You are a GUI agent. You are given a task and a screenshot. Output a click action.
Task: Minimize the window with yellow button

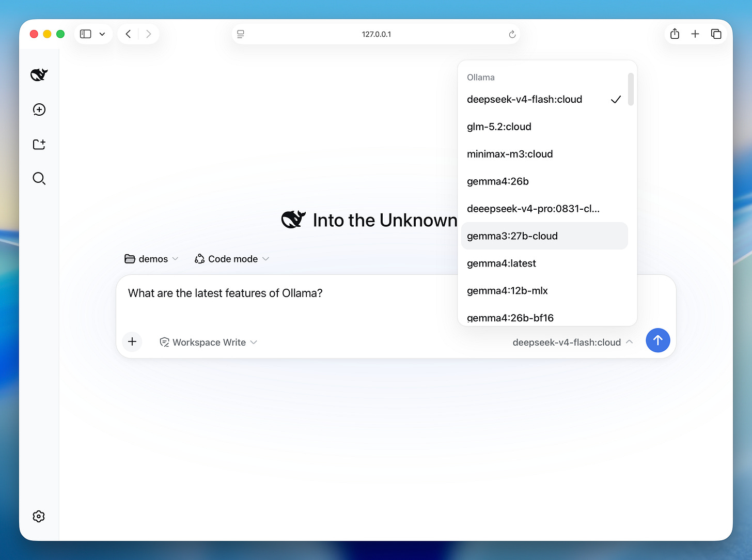coord(47,34)
